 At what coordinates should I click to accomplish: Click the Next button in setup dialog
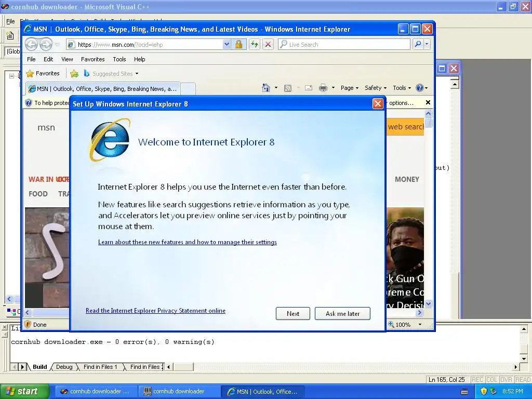(293, 313)
